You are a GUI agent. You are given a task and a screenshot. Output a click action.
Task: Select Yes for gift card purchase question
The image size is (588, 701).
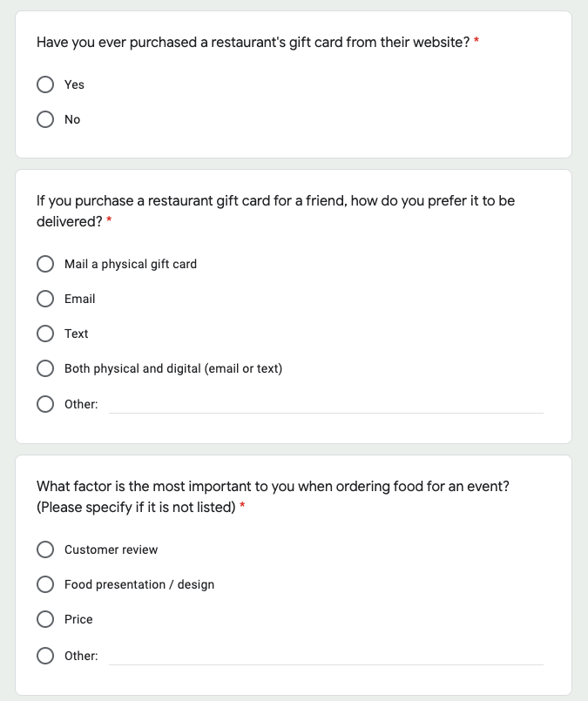point(45,84)
